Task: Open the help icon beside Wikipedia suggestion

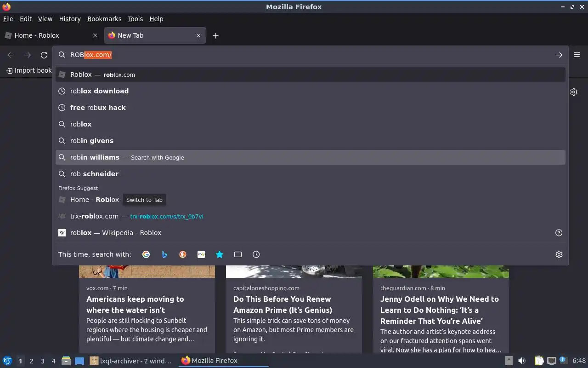Action: click(x=559, y=233)
